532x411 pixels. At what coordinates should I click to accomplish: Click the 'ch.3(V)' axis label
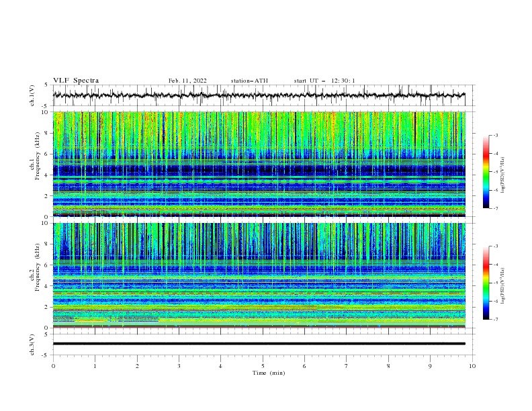tap(32, 345)
